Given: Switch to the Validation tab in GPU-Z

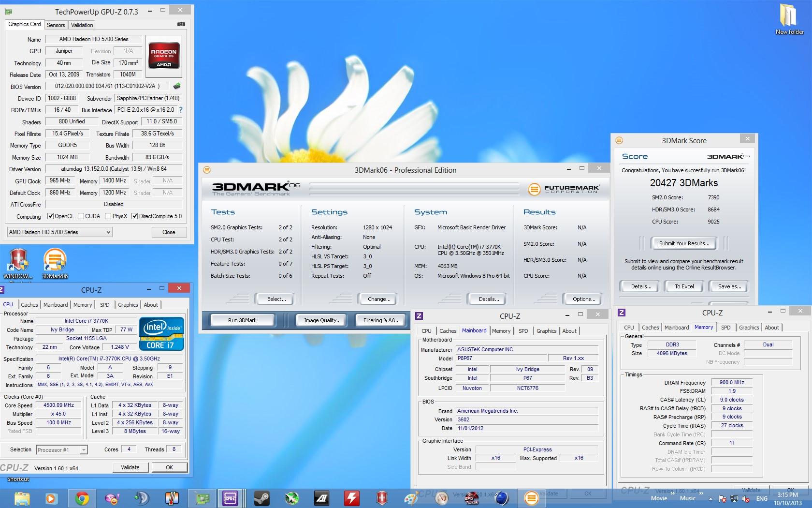Looking at the screenshot, I should (x=82, y=25).
